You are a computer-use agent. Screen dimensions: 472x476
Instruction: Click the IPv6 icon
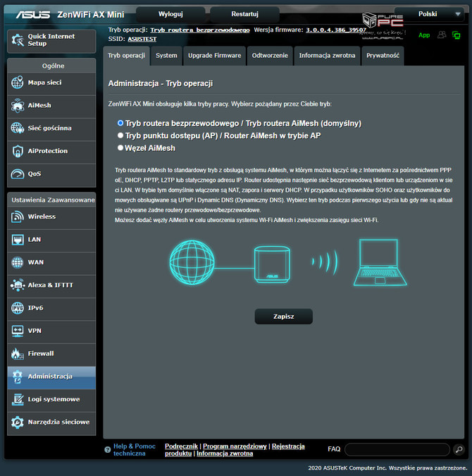coord(18,308)
